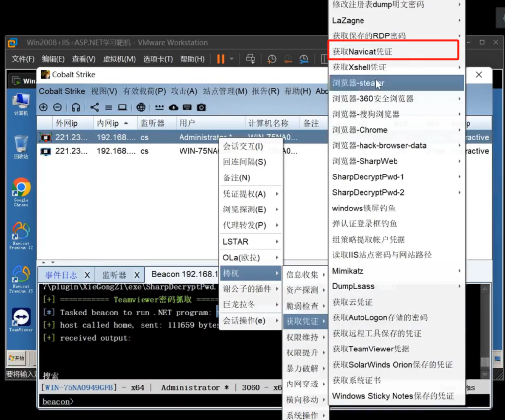Sort by 内网ip column header
This screenshot has height=420, width=505.
[115, 123]
